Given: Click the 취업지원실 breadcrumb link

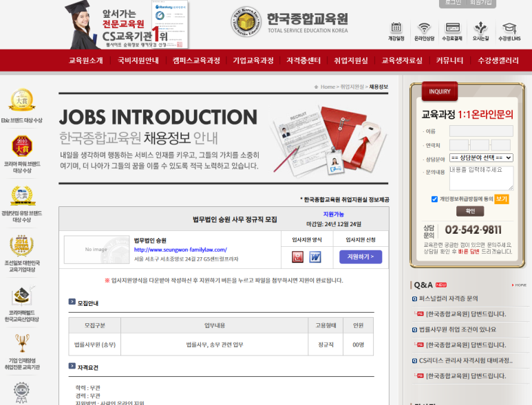Looking at the screenshot, I should click(x=352, y=87).
